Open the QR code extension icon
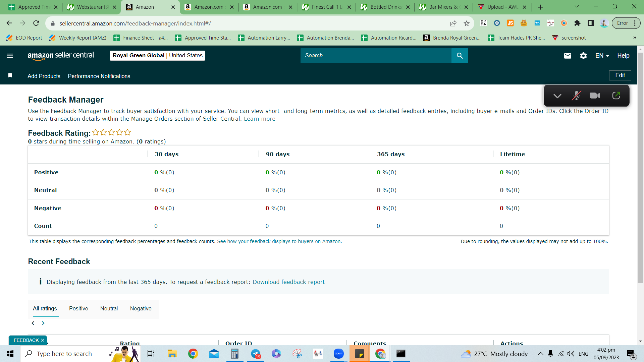The width and height of the screenshot is (644, 362). coord(483,23)
